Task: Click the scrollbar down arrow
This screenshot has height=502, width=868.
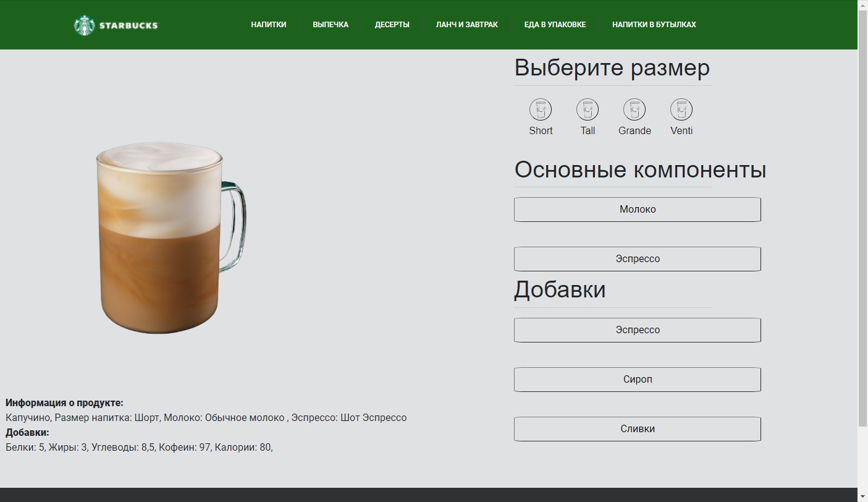Action: (x=863, y=496)
